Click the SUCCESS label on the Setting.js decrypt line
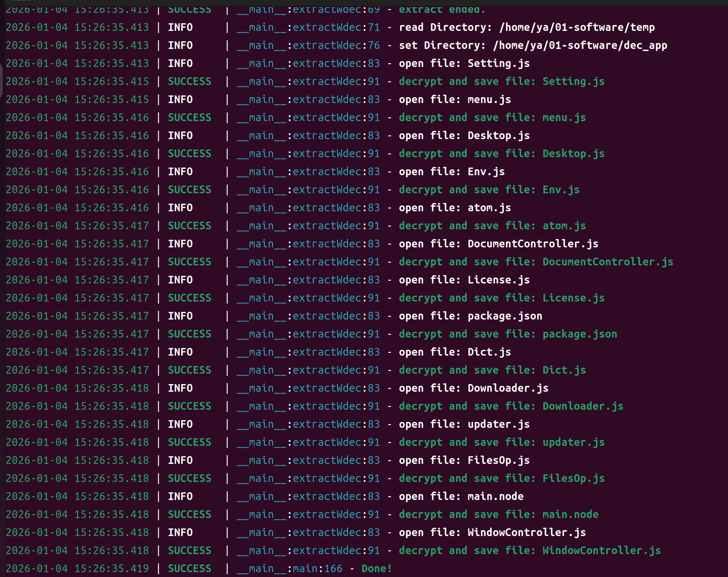Viewport: 728px width, 577px height. [x=189, y=82]
